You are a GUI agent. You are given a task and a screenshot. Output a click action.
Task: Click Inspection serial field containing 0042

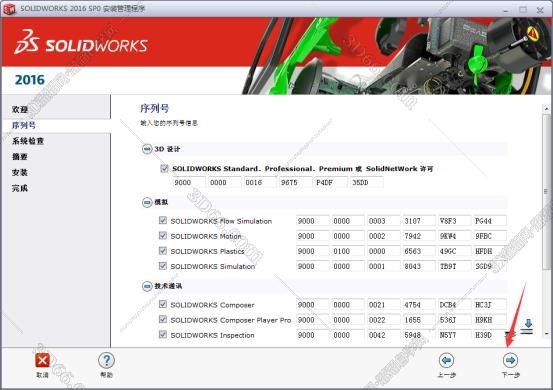tap(384, 335)
